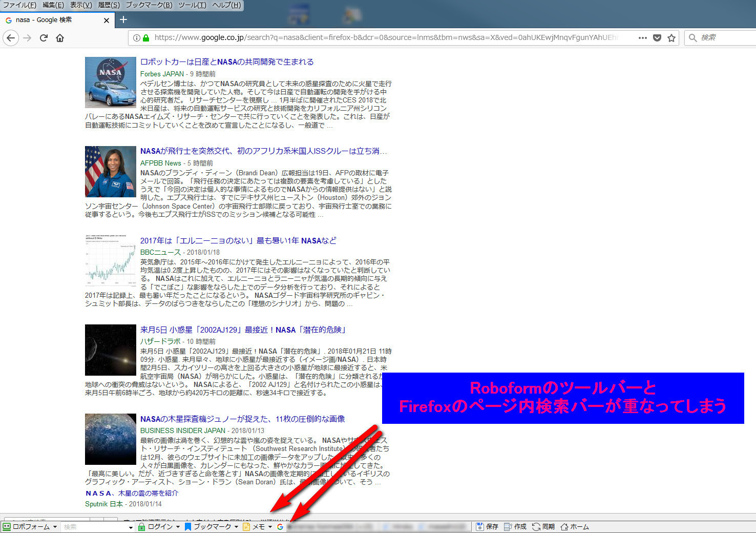Click RoboForm 保存 save button
Image resolution: width=756 pixels, height=533 pixels.
point(487,527)
